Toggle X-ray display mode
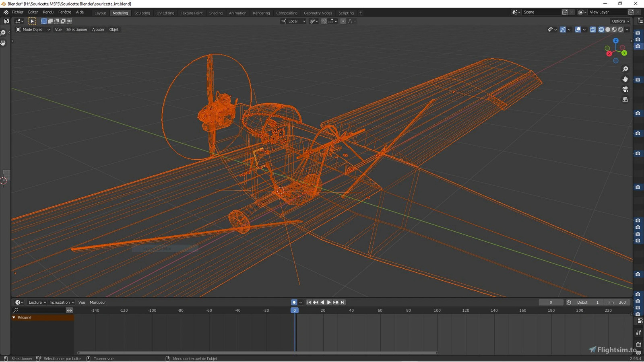The height and width of the screenshot is (362, 644). point(593,29)
